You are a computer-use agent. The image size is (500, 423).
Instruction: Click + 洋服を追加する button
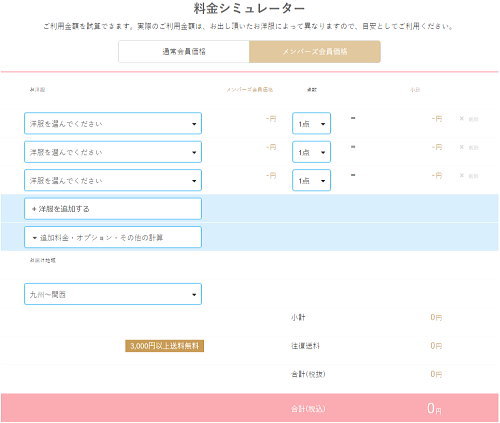click(113, 209)
